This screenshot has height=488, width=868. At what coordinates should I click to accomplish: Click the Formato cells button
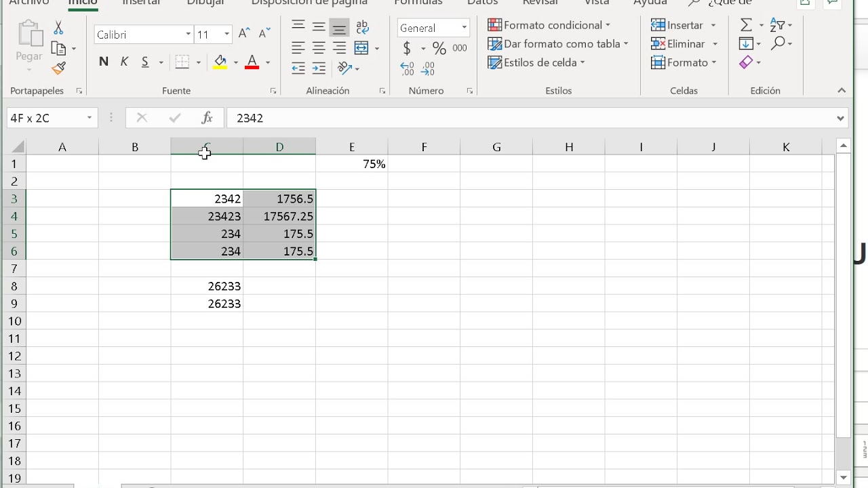click(684, 62)
